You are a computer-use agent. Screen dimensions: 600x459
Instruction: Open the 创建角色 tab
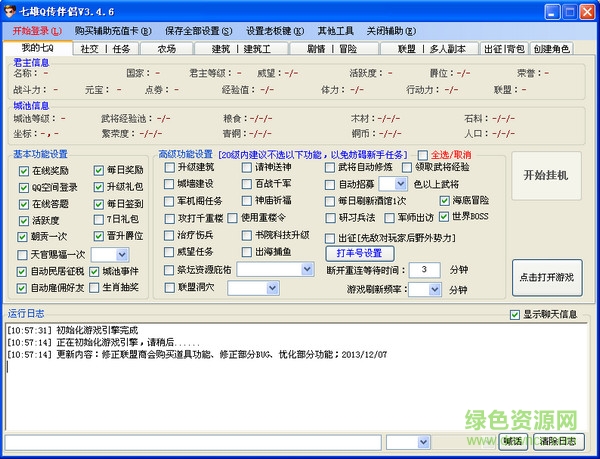click(x=551, y=48)
